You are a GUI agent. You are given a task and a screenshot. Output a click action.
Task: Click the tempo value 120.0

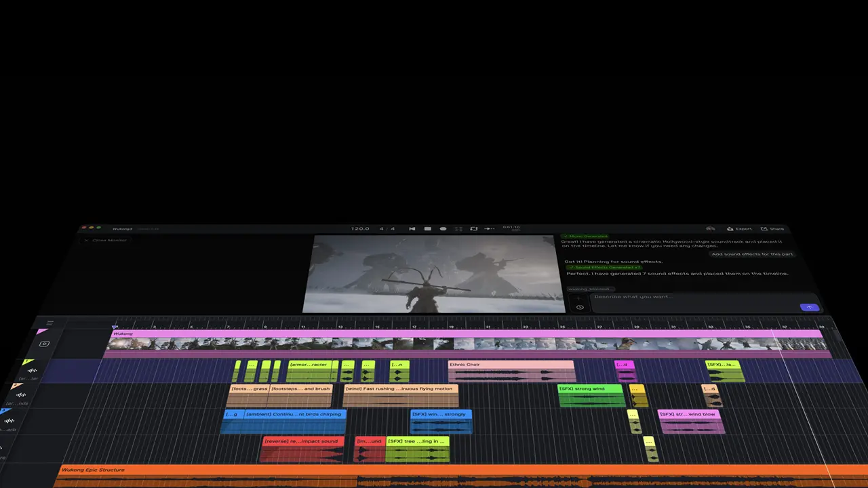click(360, 229)
